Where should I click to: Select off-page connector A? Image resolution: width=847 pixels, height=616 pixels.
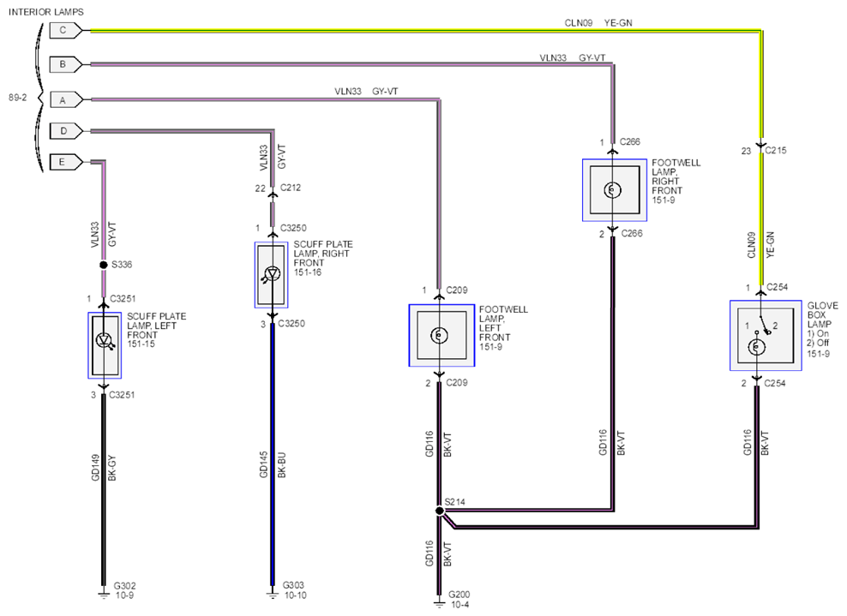coord(66,100)
